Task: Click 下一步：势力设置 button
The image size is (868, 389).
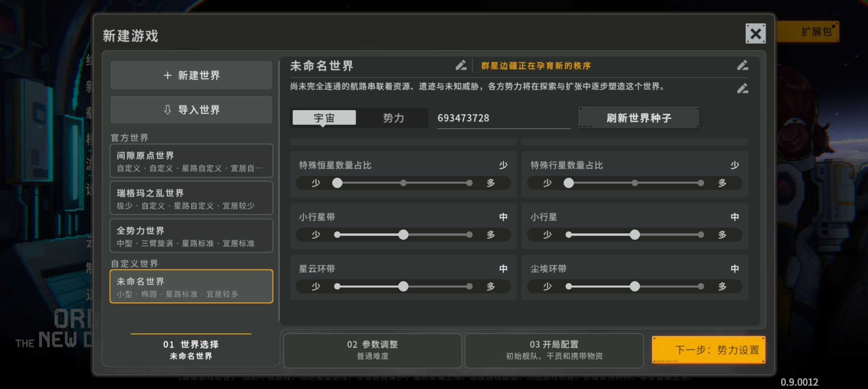Action: [709, 350]
